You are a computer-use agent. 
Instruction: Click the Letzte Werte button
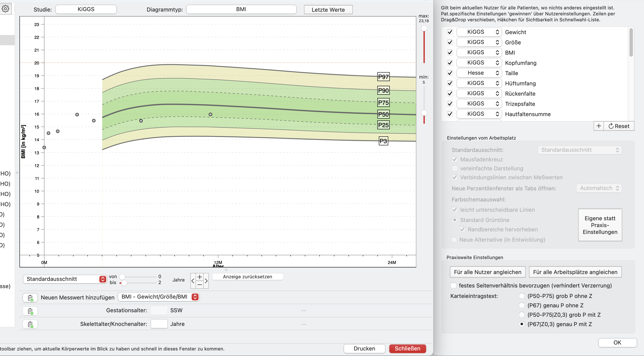coord(328,10)
